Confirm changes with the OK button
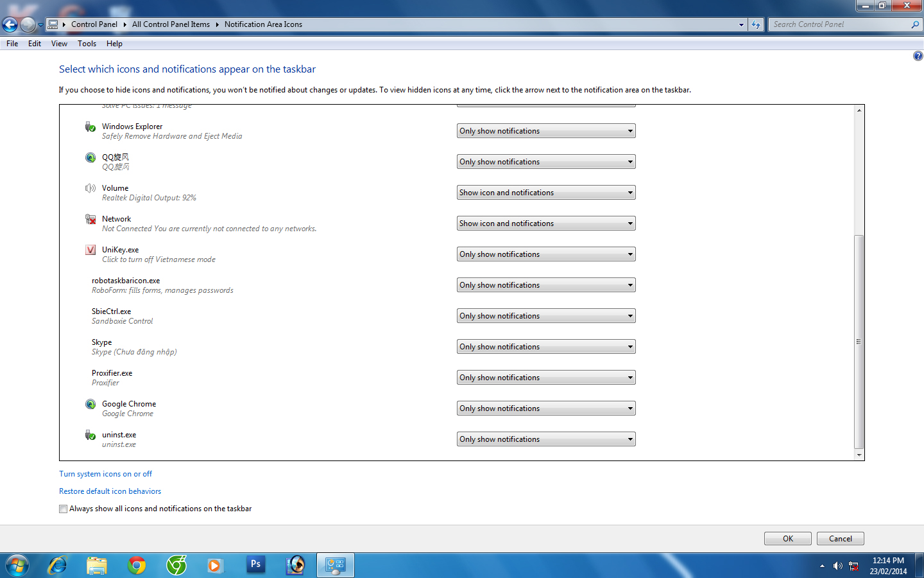 (x=788, y=539)
